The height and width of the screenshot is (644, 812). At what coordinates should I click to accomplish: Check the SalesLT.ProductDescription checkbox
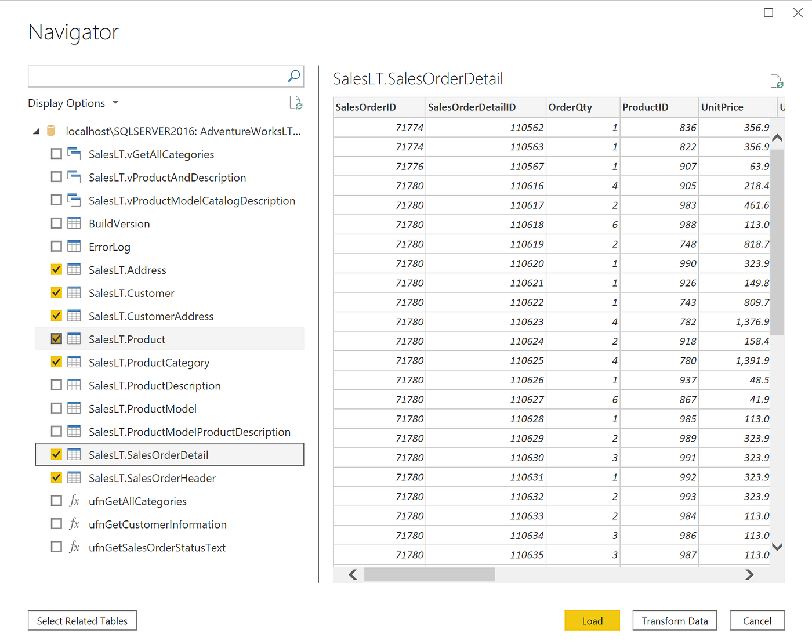pyautogui.click(x=56, y=385)
